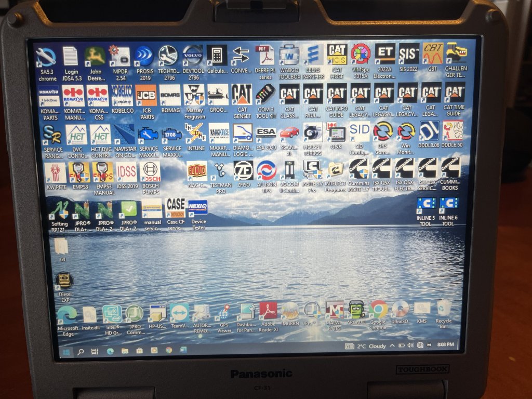Screen dimensions: 532x399
Task: Open the CBT icon
Action: (432, 54)
